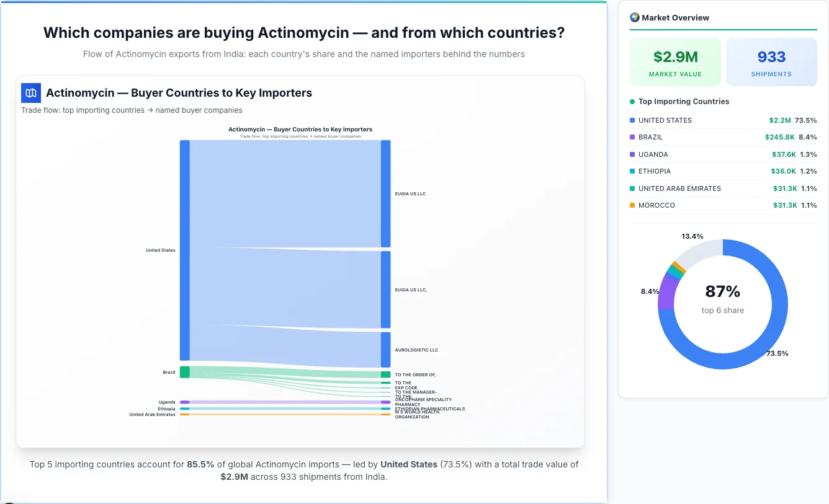Expand the Uganda node in the Sankey diagram
The height and width of the screenshot is (504, 829).
click(184, 402)
